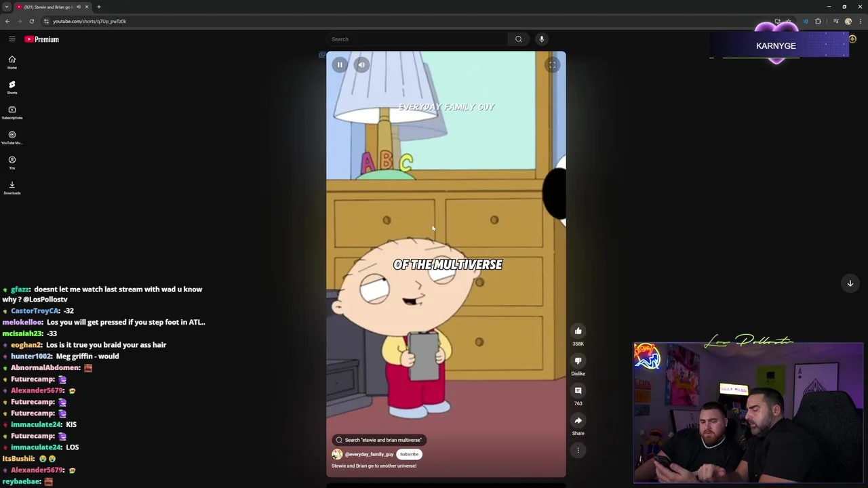Click chat username mcisaiah23
The height and width of the screenshot is (488, 868).
coord(22,333)
